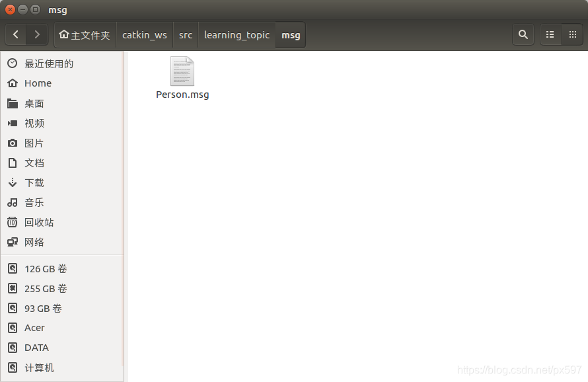Click the drive icon for 126 GB 卷
588x382 pixels.
click(13, 269)
